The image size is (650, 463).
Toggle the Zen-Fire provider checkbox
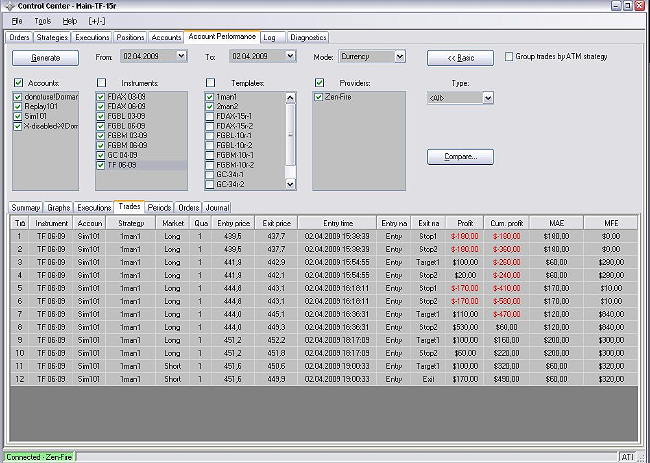point(319,98)
